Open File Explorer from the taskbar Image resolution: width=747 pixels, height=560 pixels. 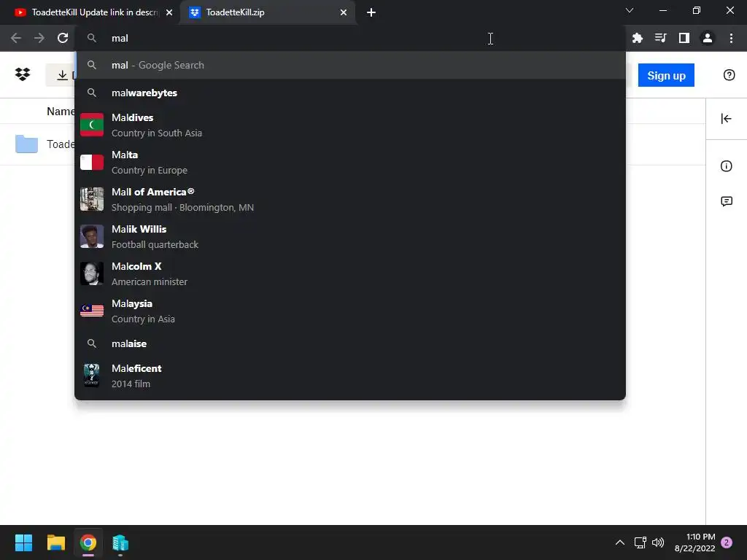[x=55, y=542]
